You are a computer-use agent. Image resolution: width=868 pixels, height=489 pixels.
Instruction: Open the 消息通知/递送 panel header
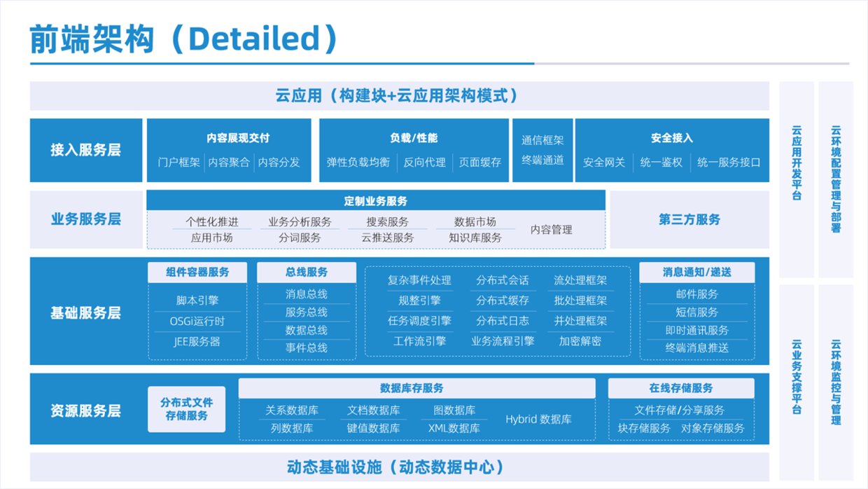697,272
